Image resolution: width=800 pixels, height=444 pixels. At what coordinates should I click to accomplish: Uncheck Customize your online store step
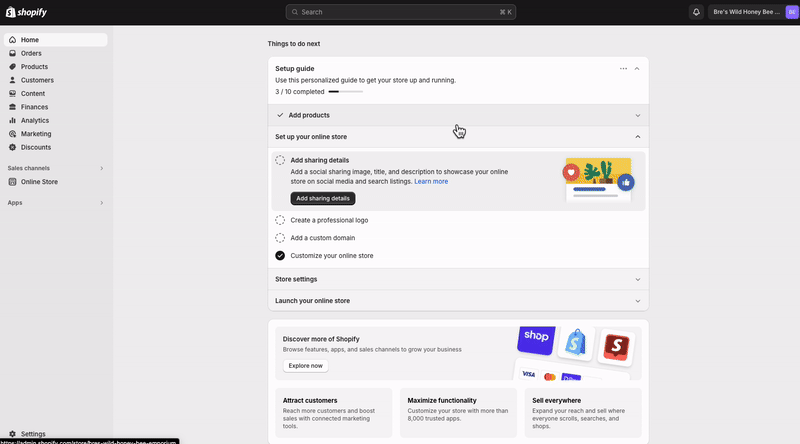click(280, 256)
